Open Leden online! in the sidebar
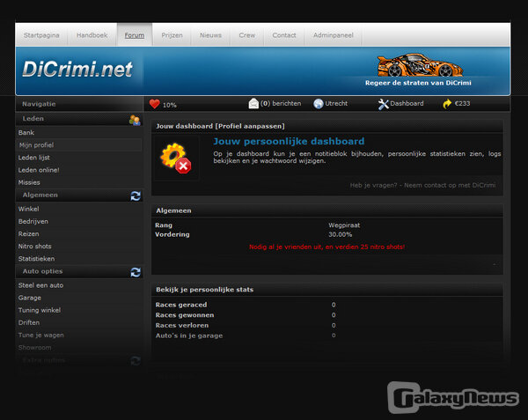 [39, 170]
